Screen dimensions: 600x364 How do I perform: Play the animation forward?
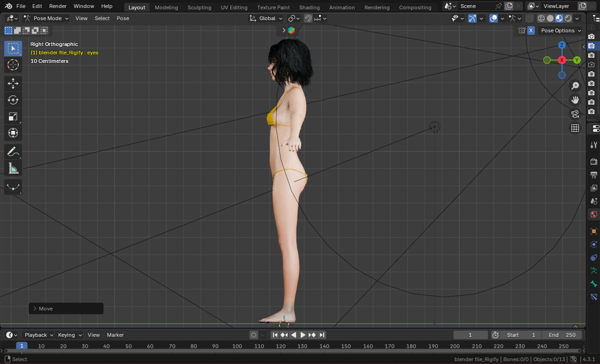(303, 335)
